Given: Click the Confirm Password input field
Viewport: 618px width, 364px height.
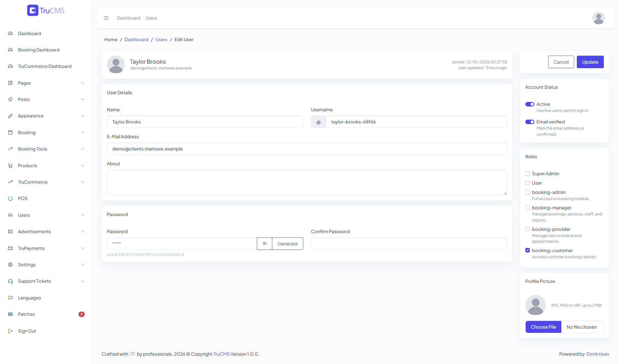Looking at the screenshot, I should [x=409, y=244].
